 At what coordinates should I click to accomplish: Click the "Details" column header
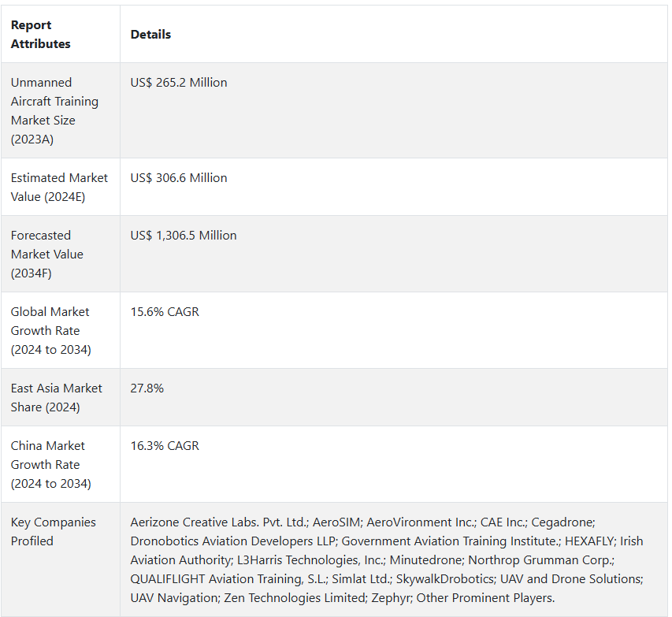click(x=150, y=35)
